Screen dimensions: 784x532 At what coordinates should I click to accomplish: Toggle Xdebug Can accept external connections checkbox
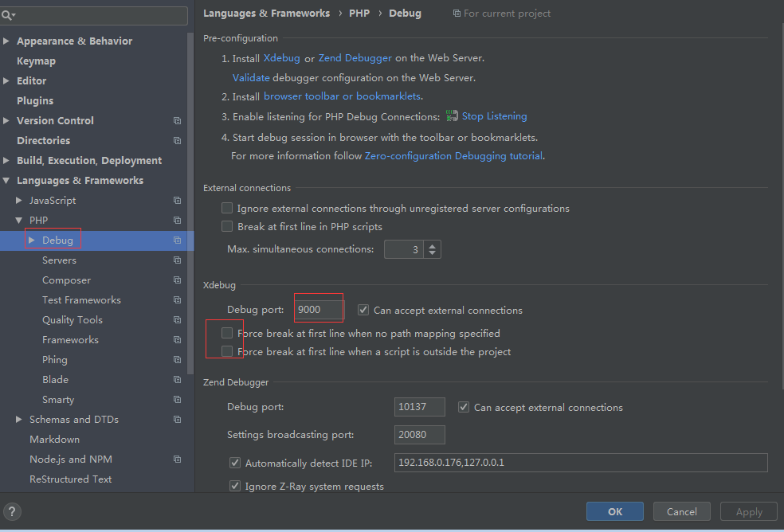[363, 310]
